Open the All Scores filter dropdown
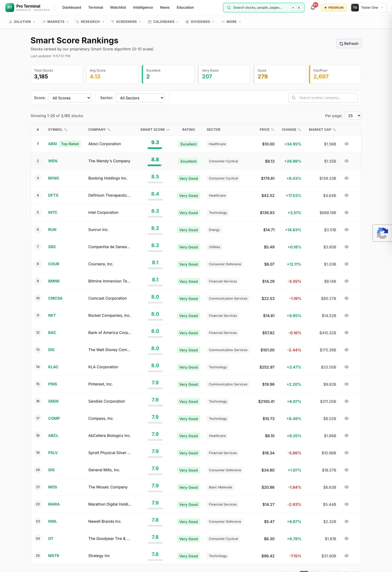Viewport: 392px width, 572px height. [70, 98]
